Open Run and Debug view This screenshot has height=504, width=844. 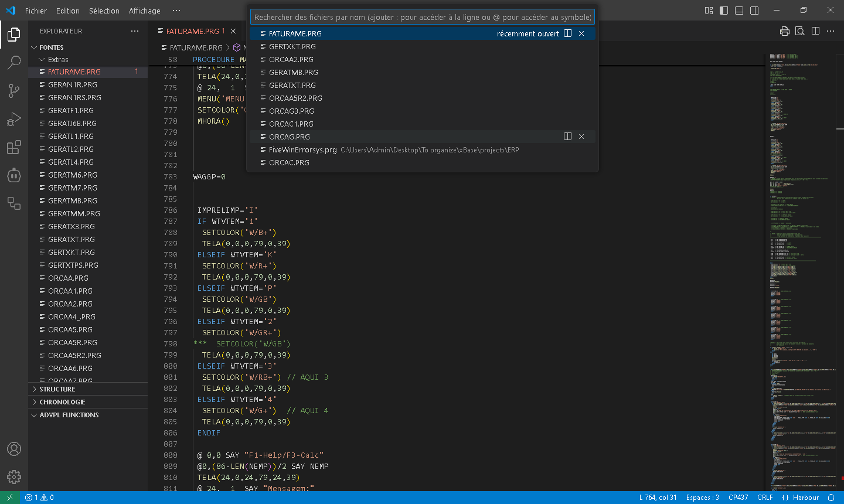tap(14, 119)
